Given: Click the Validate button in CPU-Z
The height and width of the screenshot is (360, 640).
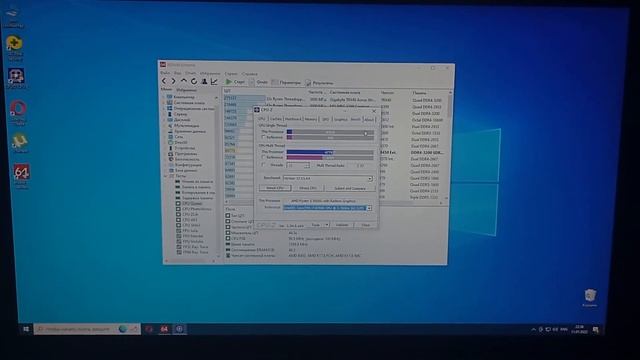Looking at the screenshot, I should pos(342,225).
